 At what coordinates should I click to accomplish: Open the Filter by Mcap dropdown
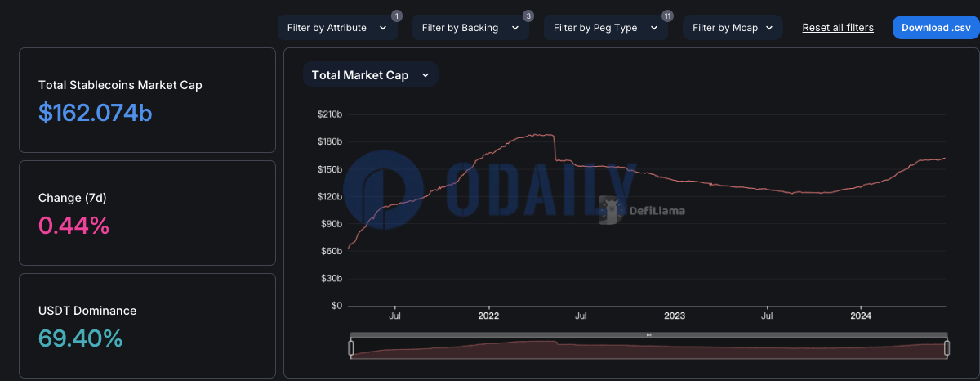click(x=733, y=27)
